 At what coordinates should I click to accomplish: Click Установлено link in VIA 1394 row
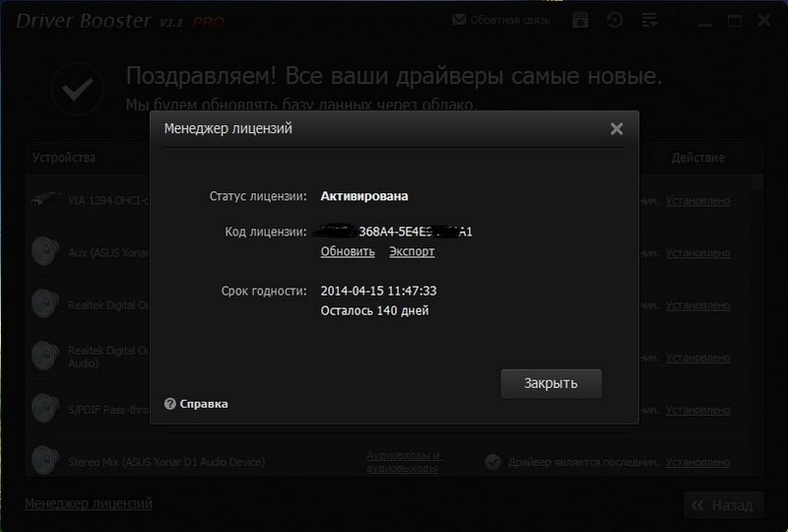(698, 201)
